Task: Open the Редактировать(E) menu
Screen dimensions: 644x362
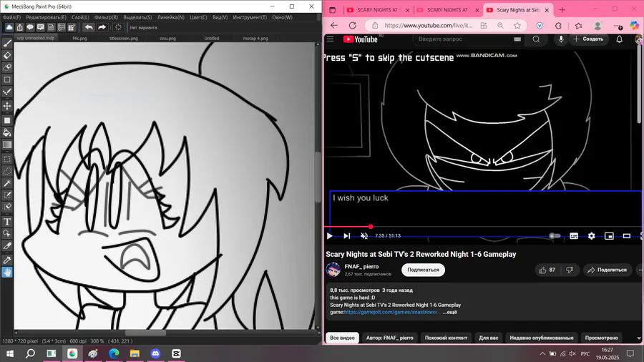Action: [x=46, y=17]
